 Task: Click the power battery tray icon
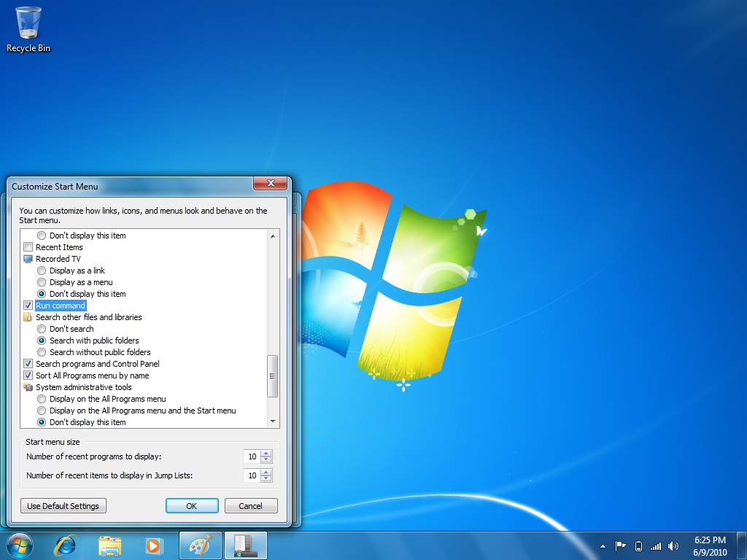coord(639,546)
